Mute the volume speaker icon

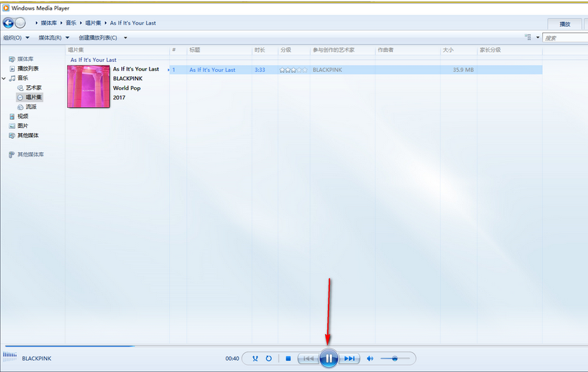[x=370, y=359]
